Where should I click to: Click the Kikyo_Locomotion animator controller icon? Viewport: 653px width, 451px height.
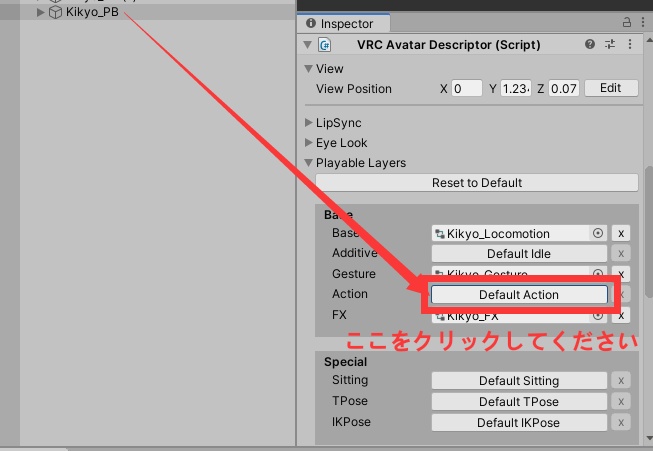pyautogui.click(x=439, y=234)
